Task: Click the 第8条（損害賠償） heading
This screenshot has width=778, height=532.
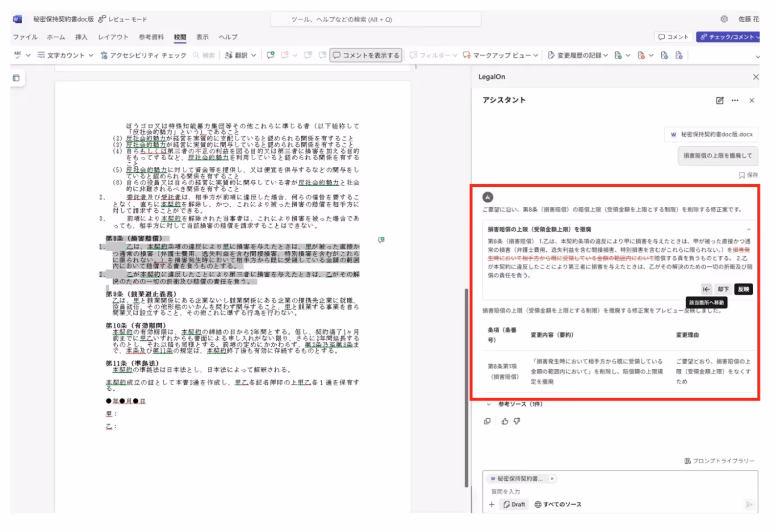Action: [134, 238]
